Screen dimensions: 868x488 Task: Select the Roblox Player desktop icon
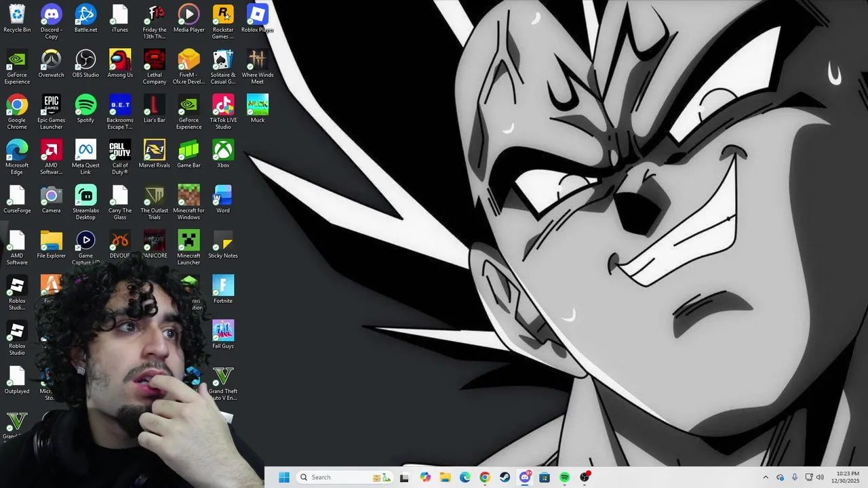258,19
